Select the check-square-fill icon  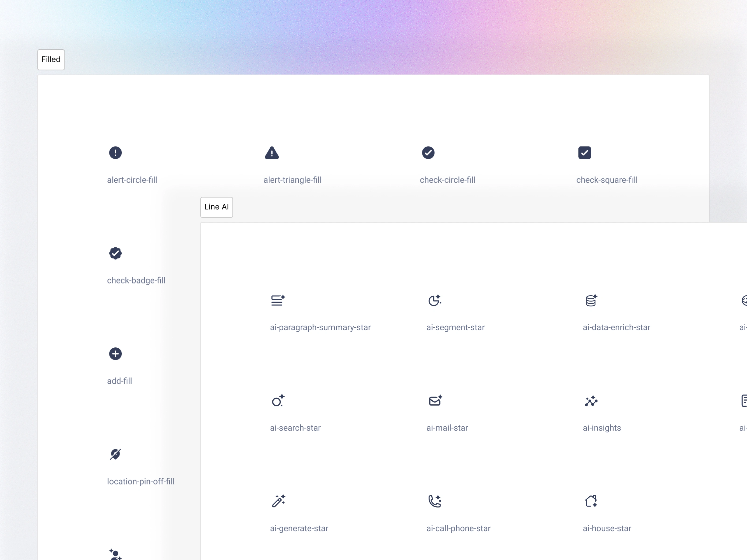click(x=584, y=153)
